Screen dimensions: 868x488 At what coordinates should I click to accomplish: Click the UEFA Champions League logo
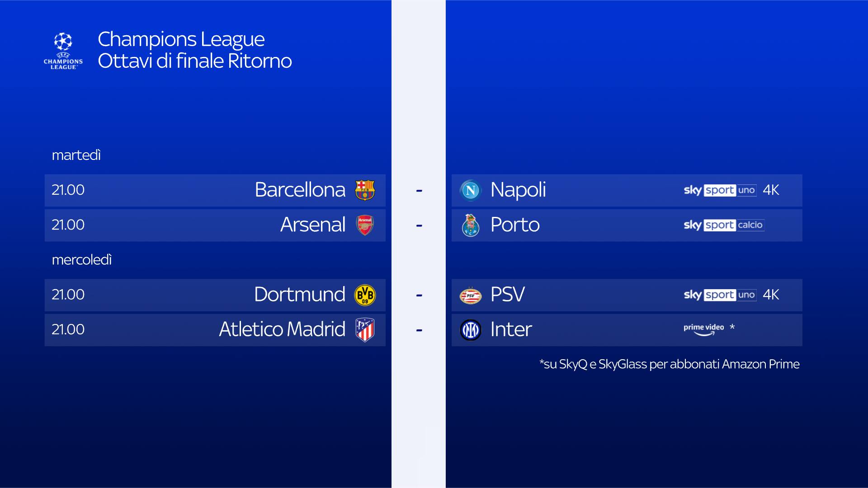click(x=63, y=51)
